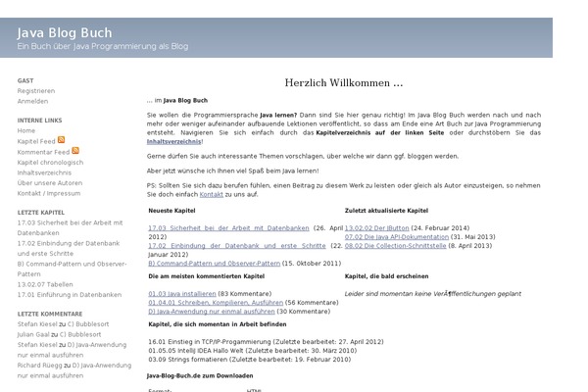Open 01.03 Java installieren chapter link
This screenshot has height=392, width=588.
click(x=182, y=294)
